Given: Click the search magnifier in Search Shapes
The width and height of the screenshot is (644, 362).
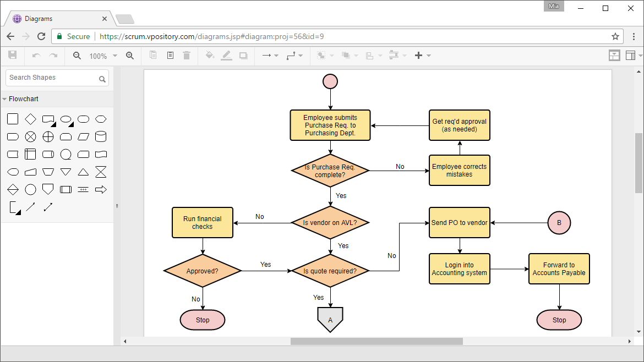Looking at the screenshot, I should (102, 79).
